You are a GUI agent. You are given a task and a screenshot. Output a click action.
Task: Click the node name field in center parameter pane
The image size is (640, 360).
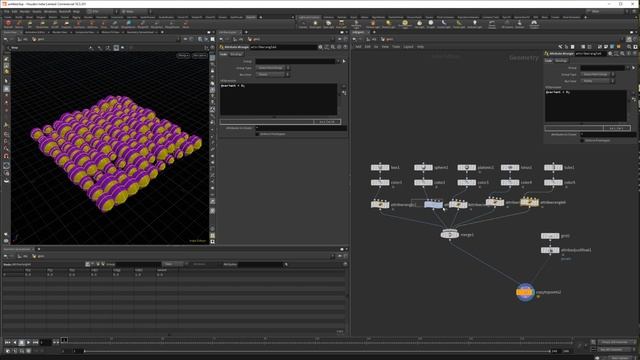[x=283, y=47]
